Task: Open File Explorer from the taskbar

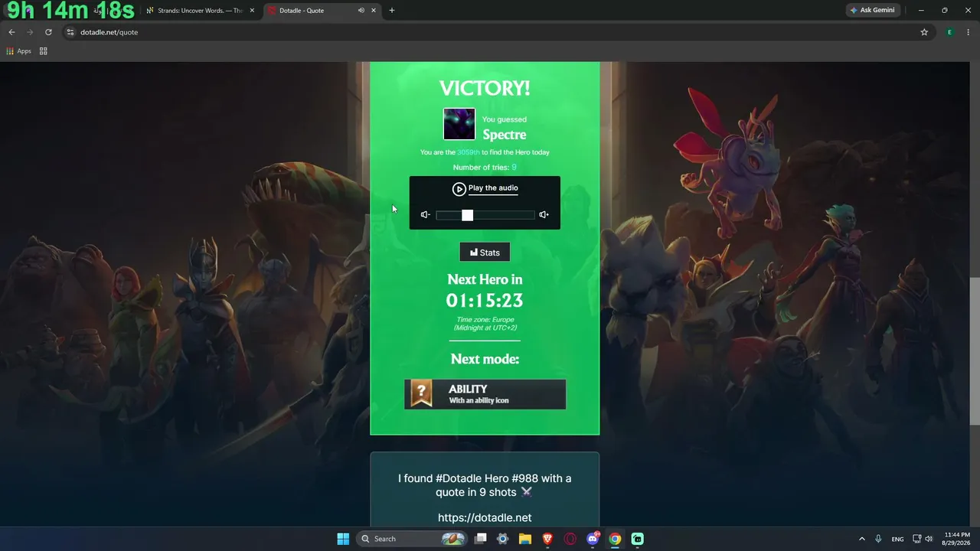Action: pyautogui.click(x=525, y=539)
